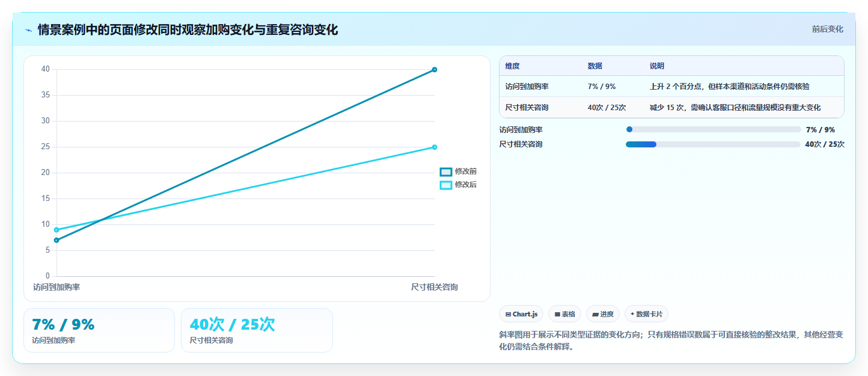The width and height of the screenshot is (868, 376).
Task: Click the 修改前 legend color box
Action: tap(446, 172)
